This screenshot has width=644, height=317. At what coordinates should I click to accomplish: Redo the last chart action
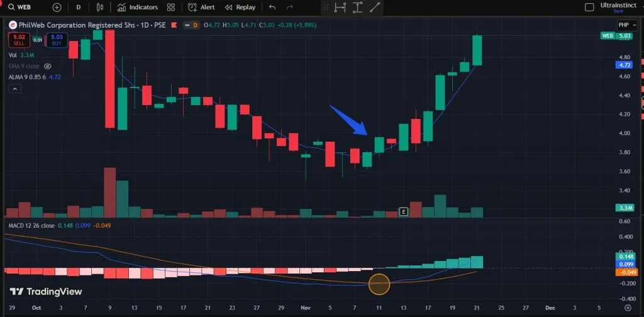click(289, 7)
